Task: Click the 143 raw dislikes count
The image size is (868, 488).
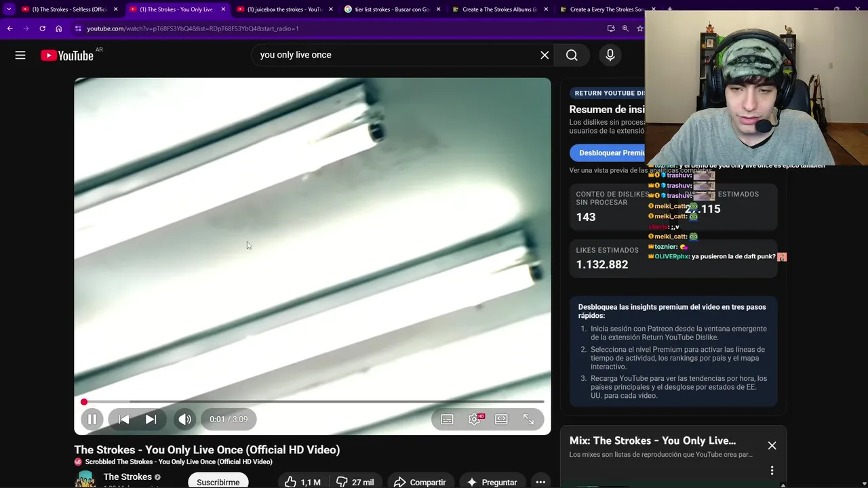Action: [x=586, y=218]
